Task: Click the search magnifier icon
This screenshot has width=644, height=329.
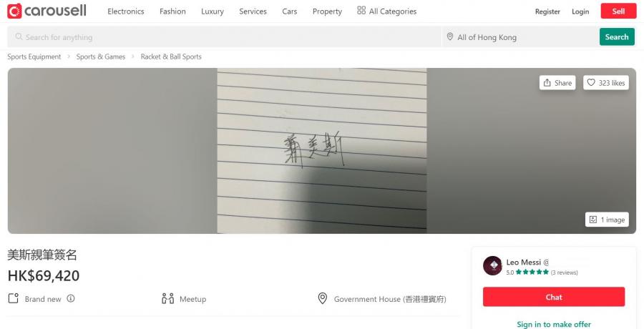Action: tap(19, 37)
